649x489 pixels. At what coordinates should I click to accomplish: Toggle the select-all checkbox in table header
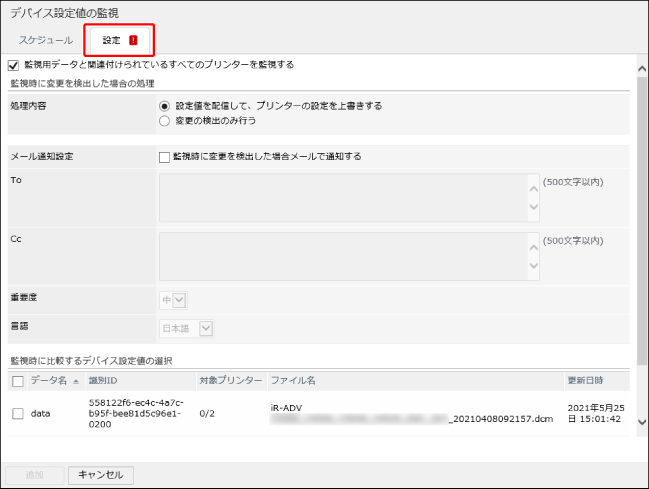pos(17,381)
